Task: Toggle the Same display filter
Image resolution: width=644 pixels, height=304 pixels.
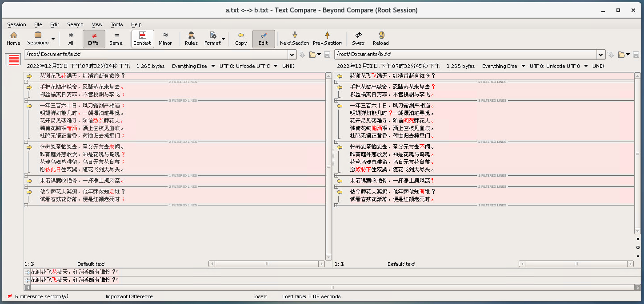Action: click(x=116, y=39)
